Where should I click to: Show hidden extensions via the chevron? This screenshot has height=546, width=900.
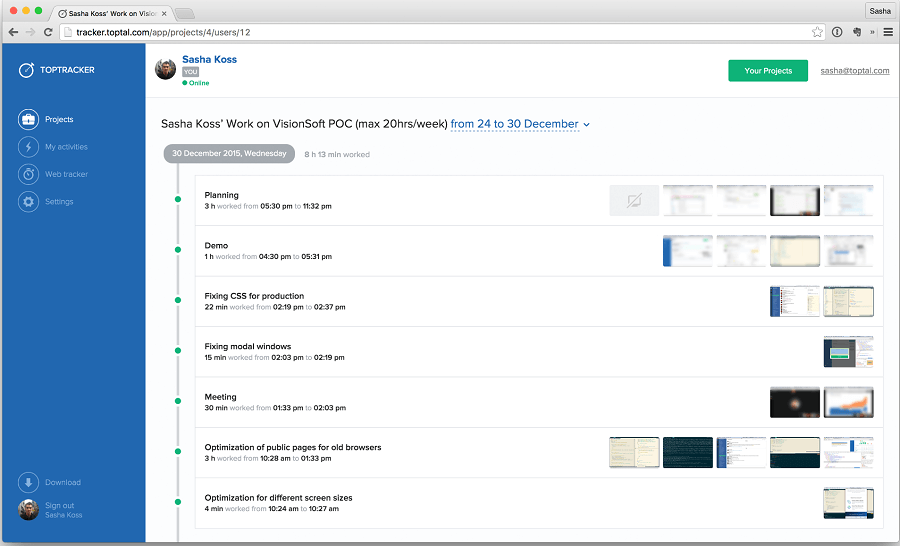pos(872,32)
